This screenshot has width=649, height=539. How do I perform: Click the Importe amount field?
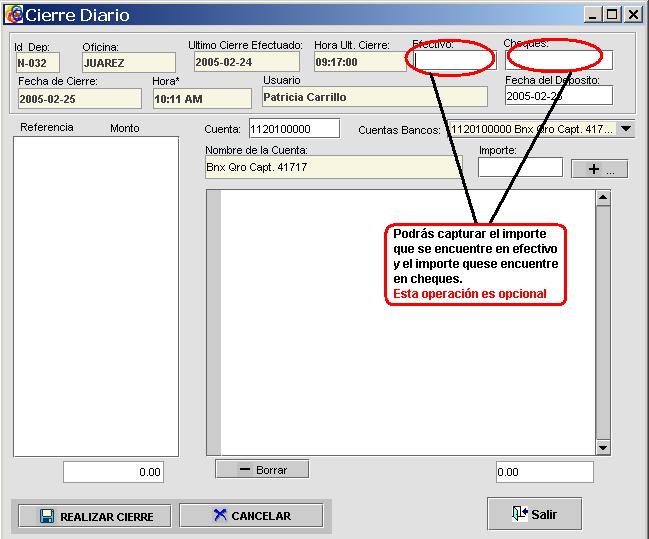(x=520, y=168)
